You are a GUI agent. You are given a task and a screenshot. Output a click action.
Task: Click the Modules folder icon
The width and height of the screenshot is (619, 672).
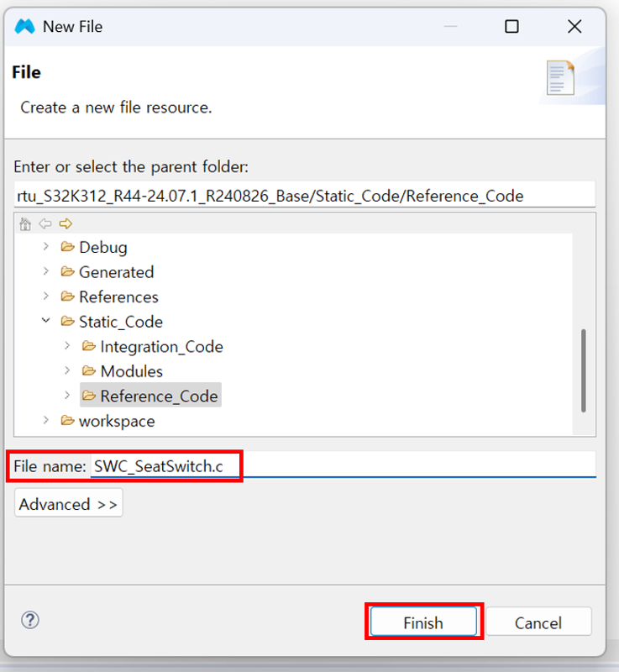pyautogui.click(x=89, y=371)
